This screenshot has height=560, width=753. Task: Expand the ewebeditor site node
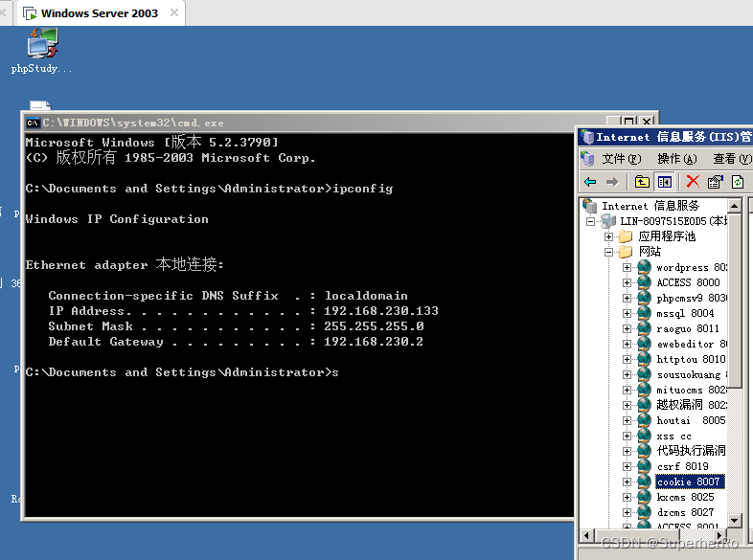627,345
